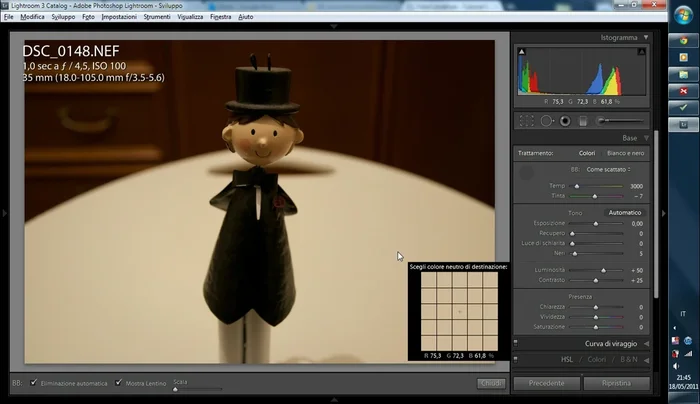
Task: Uncheck Eliminazione automatica checkbox
Action: click(x=34, y=383)
